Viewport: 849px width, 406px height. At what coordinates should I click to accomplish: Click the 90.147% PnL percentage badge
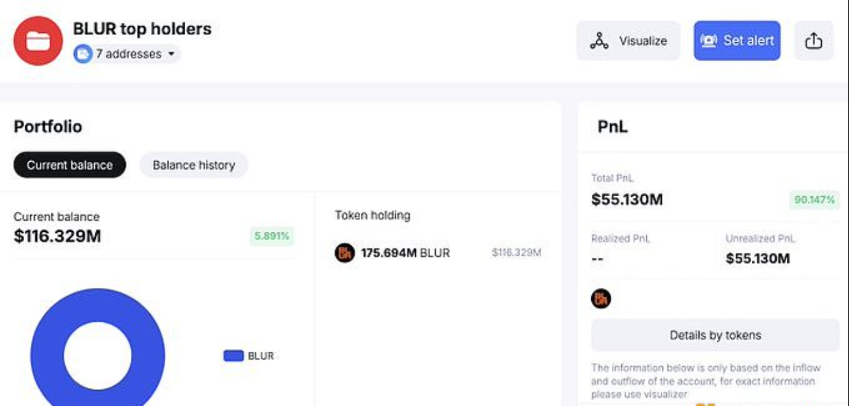pyautogui.click(x=814, y=200)
